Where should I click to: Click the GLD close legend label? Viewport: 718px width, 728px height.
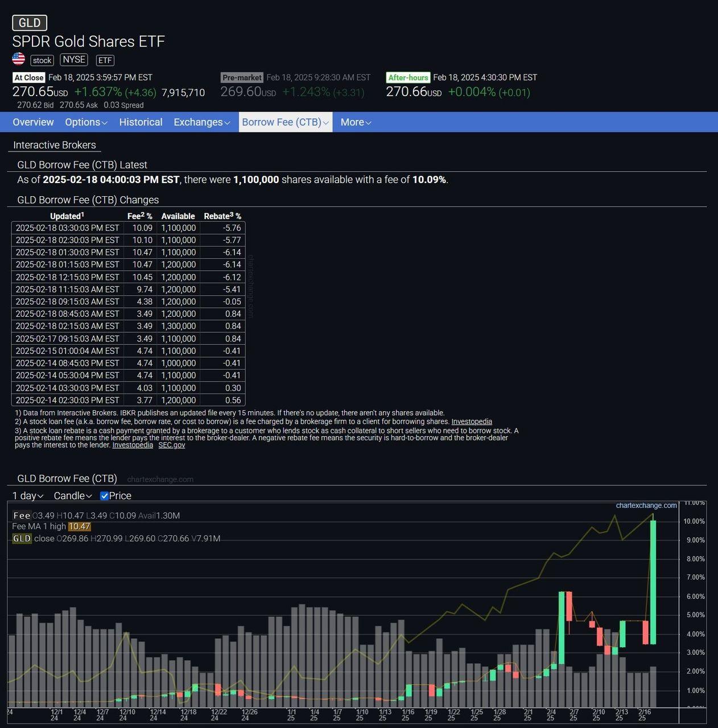point(22,539)
